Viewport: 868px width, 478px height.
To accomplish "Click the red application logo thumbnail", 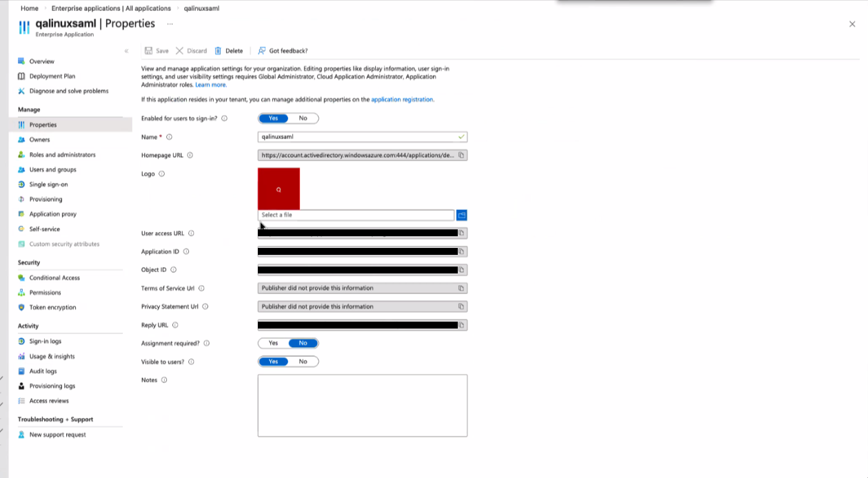I will pyautogui.click(x=279, y=189).
